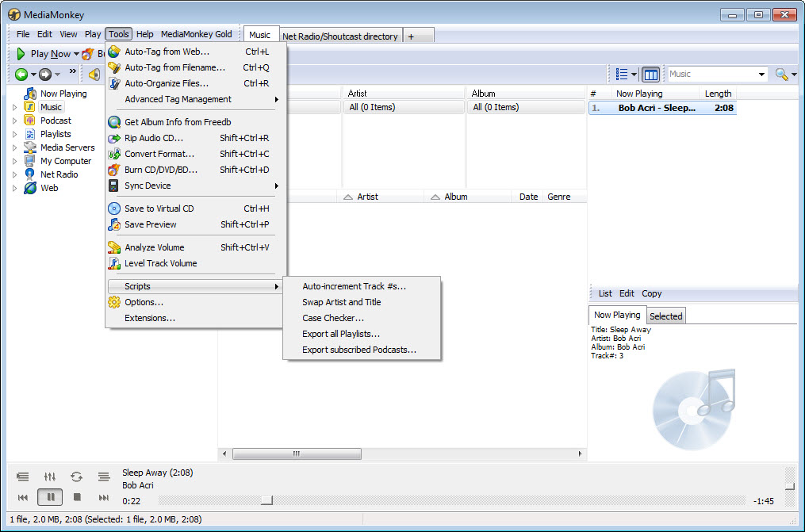Add a new tab with plus button
This screenshot has height=532, width=805.
[411, 36]
